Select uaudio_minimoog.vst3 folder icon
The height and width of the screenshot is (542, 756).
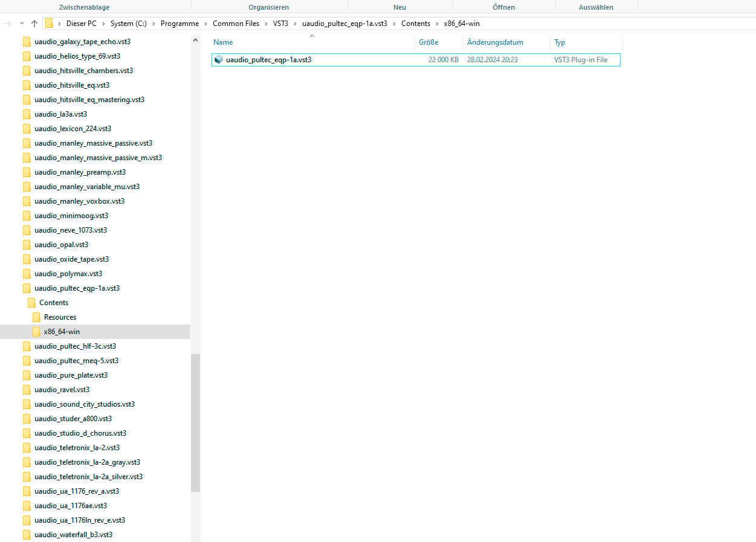[27, 216]
